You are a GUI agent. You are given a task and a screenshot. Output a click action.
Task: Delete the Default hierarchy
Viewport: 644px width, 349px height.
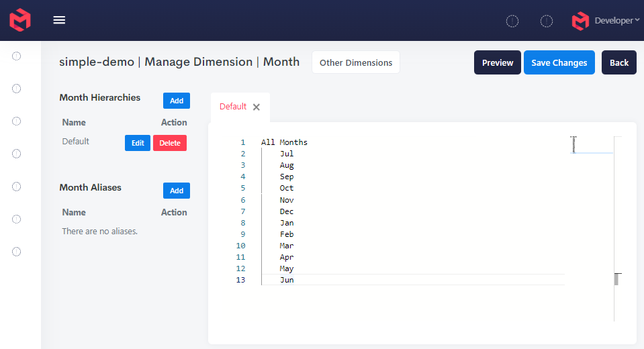click(x=170, y=143)
